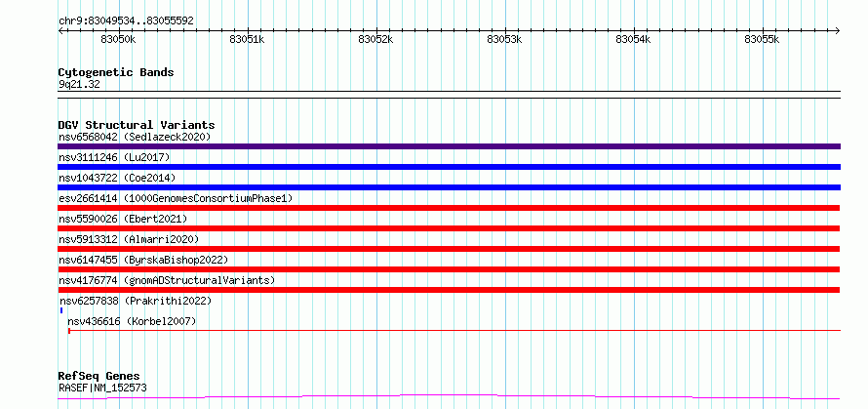Open the RASEF|NM_152573 gene label
The width and height of the screenshot is (868, 409).
[x=102, y=388]
